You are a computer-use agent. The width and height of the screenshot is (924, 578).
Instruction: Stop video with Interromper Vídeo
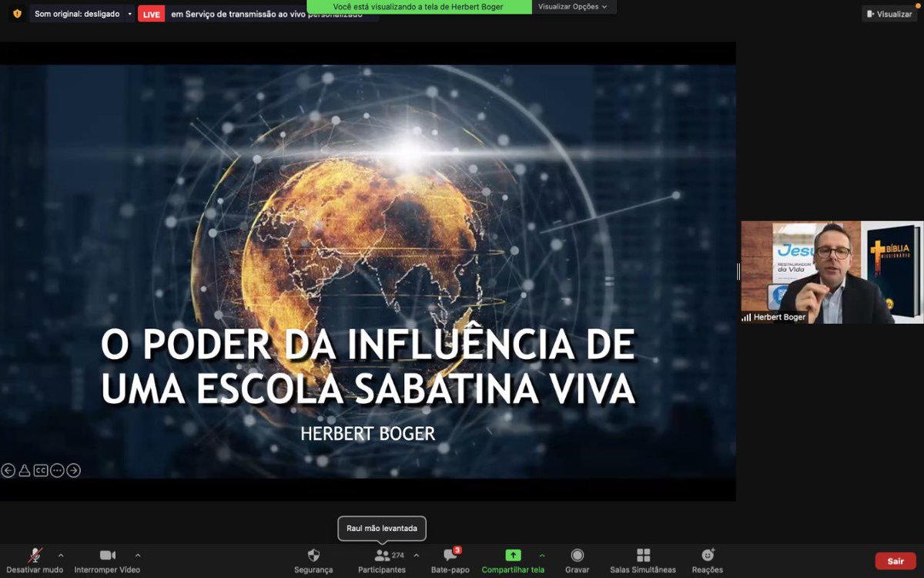click(x=107, y=561)
